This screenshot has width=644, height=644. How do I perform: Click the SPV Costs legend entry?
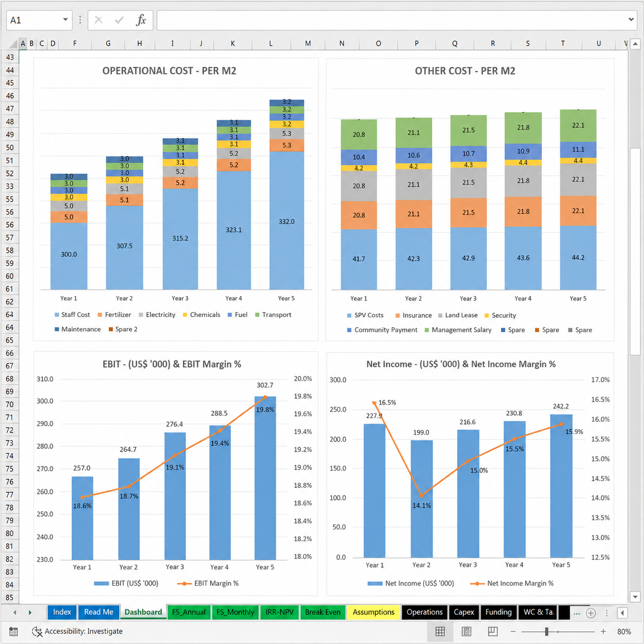[x=365, y=315]
